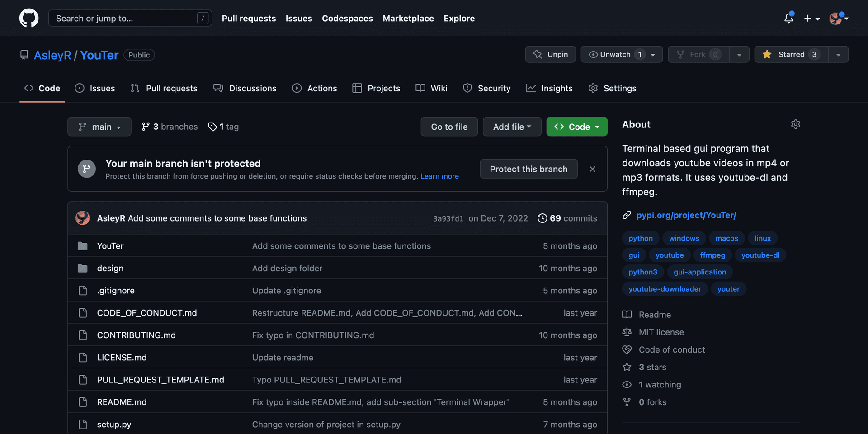The image size is (868, 434).
Task: Open the design folder
Action: pos(110,268)
